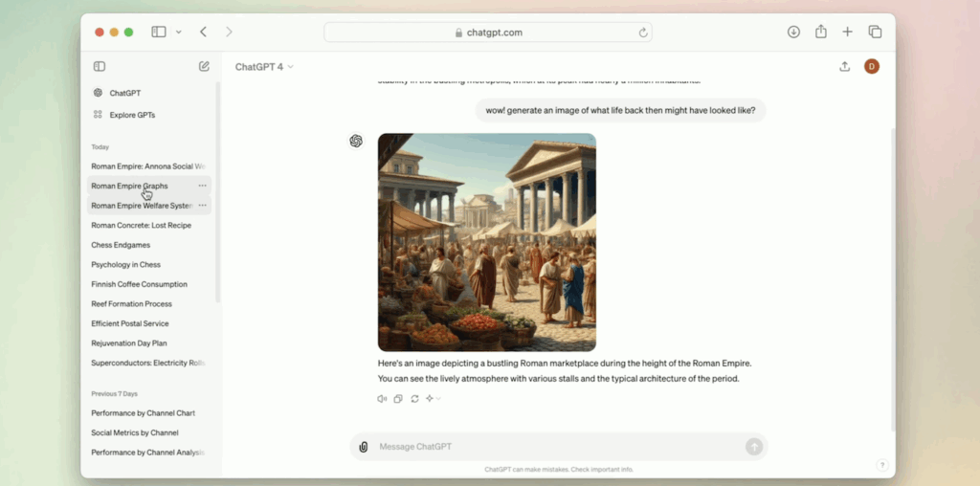Click the conversation scrollbar on the right
Screen dimensions: 980x486
[892, 279]
